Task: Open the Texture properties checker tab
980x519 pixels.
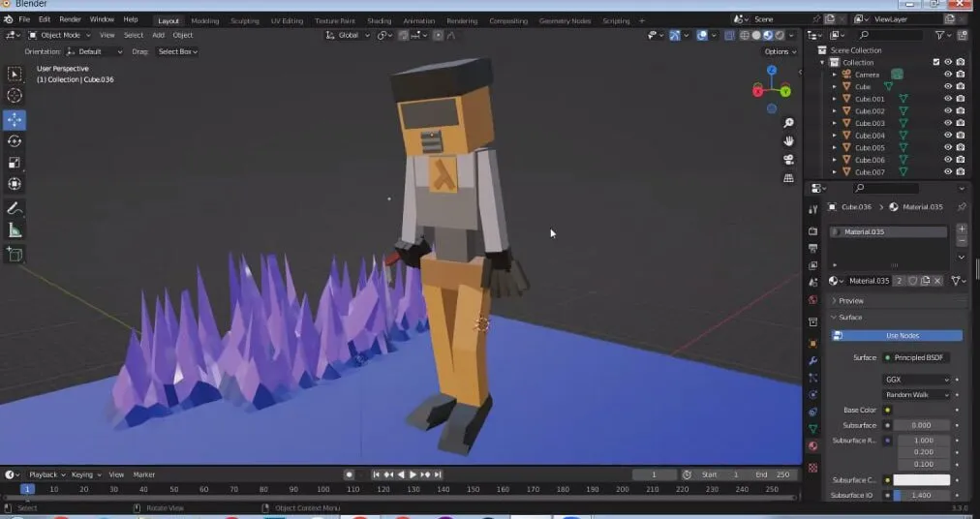Action: click(x=812, y=468)
